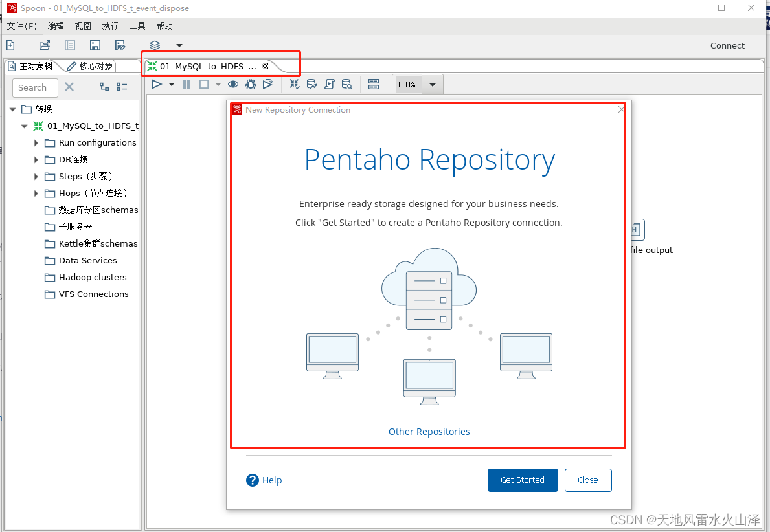Preview the transformation with the eye icon
Image resolution: width=770 pixels, height=532 pixels.
(233, 84)
